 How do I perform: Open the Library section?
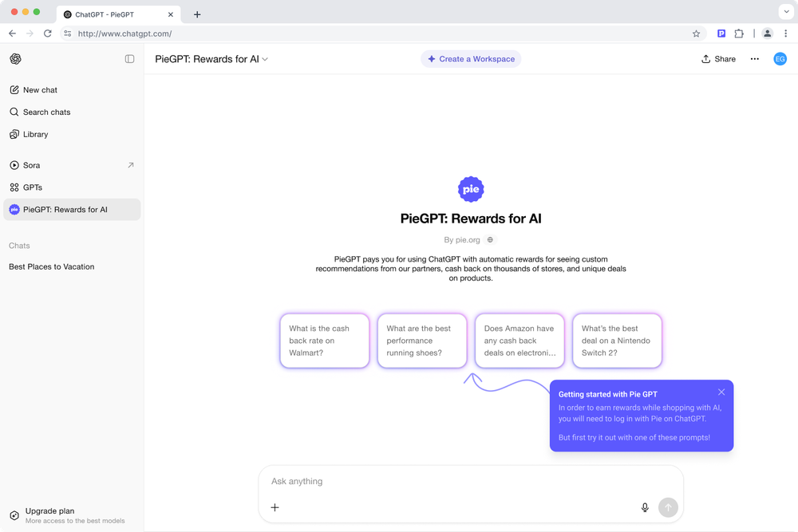click(x=35, y=134)
